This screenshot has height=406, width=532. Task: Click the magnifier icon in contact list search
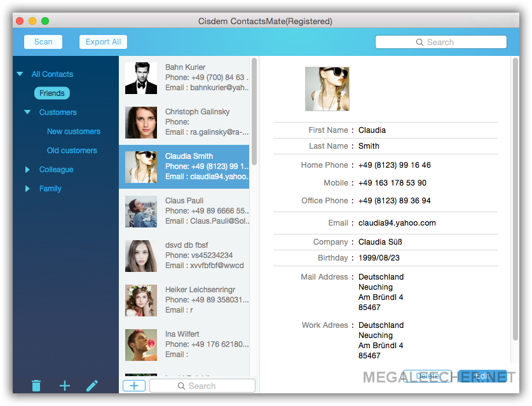coord(181,386)
